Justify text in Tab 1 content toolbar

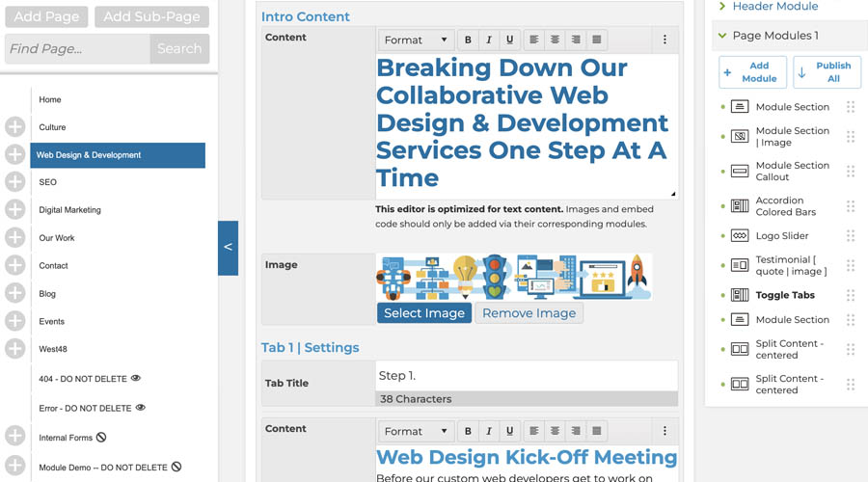coord(596,431)
